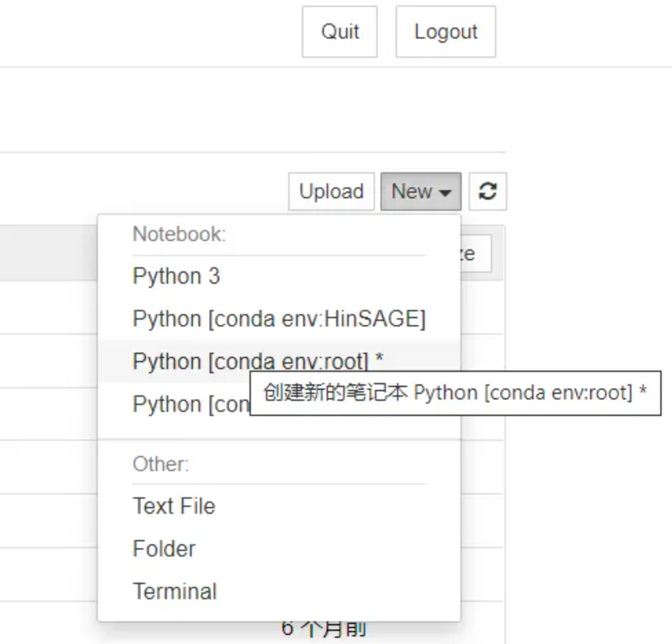Click the gray file list header bar
This screenshot has height=644, width=672.
[x=48, y=253]
